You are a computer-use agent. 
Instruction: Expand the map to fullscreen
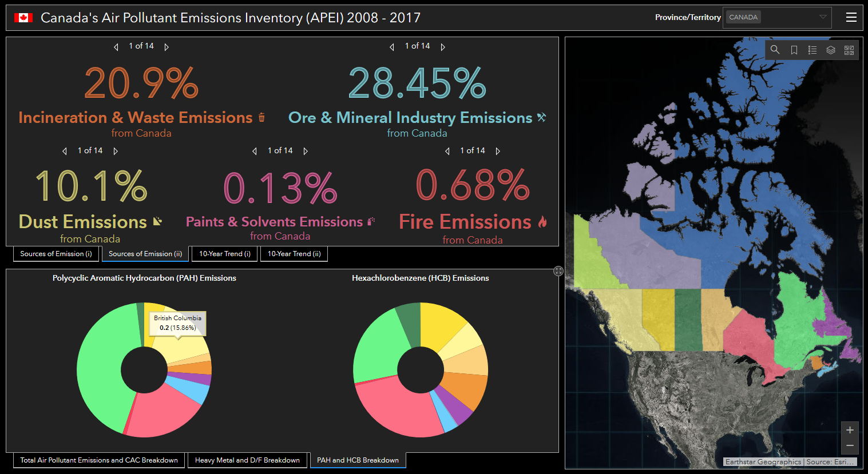[x=850, y=50]
